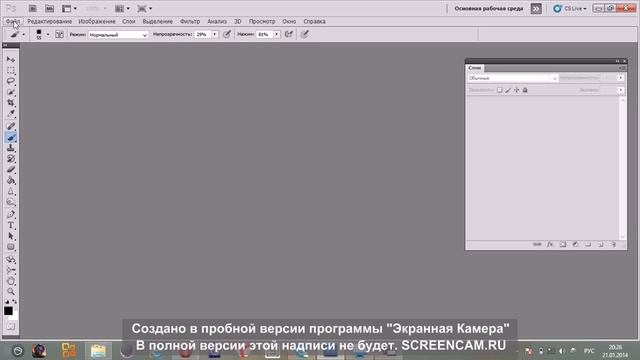
Task: Open the CS Live menu button
Action: 570,8
